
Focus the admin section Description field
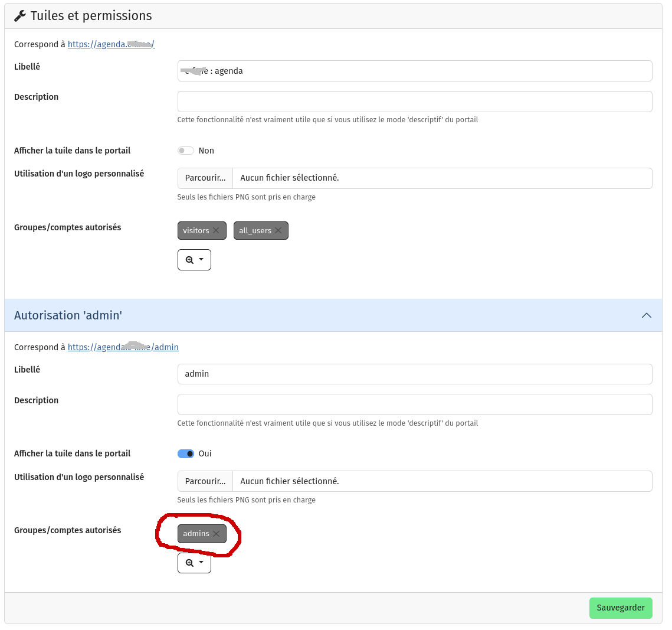(414, 404)
